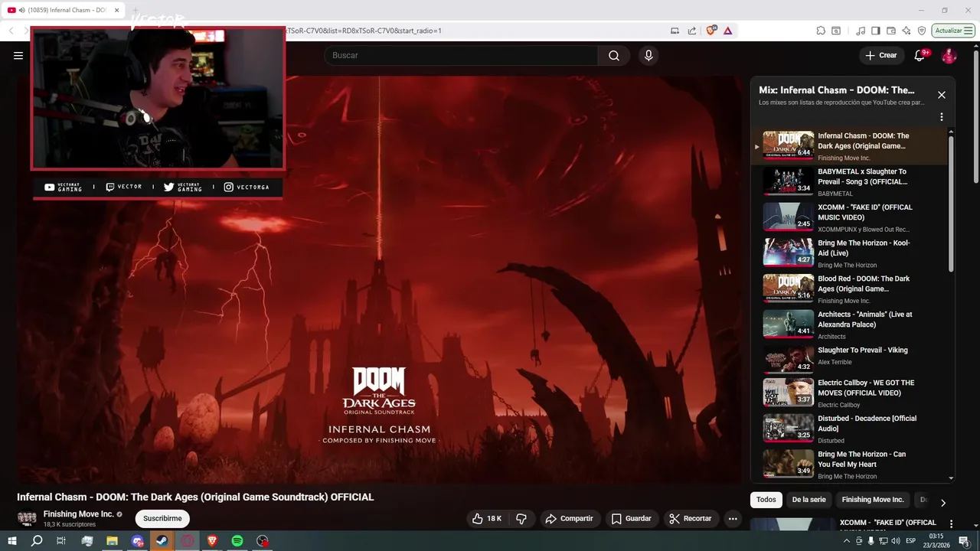
Task: Open File Explorer from the taskbar
Action: pos(112,541)
